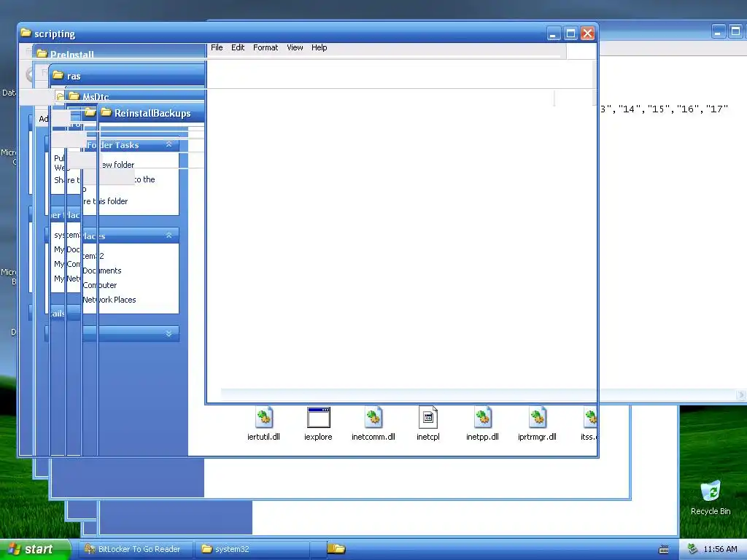747x560 pixels.
Task: Click the MsDtc window folder icon
Action: pyautogui.click(x=74, y=96)
